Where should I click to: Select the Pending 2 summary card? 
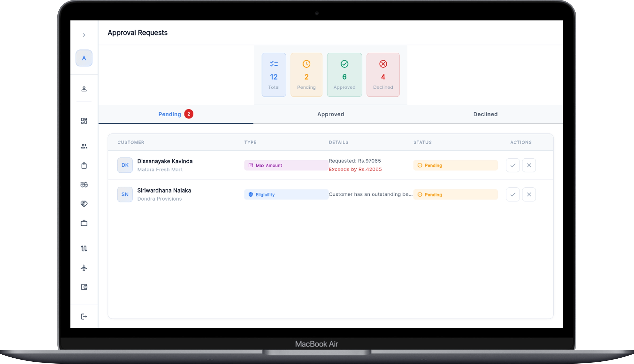click(x=306, y=75)
